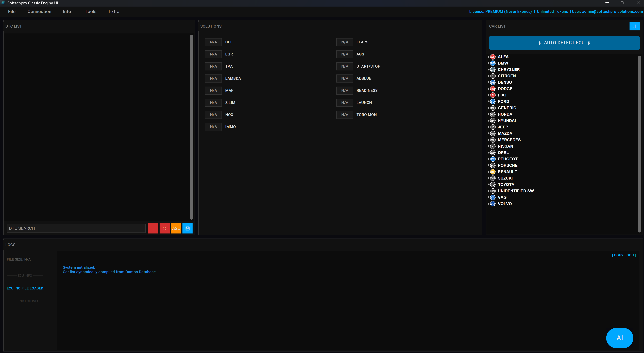Toggle the IMMO solution N/A switch
Image resolution: width=644 pixels, height=353 pixels.
coord(213,127)
